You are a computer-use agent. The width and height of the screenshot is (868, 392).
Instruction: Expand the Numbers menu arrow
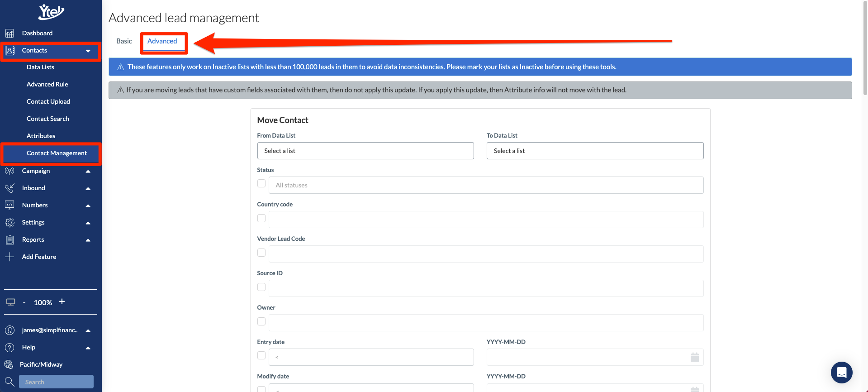88,206
